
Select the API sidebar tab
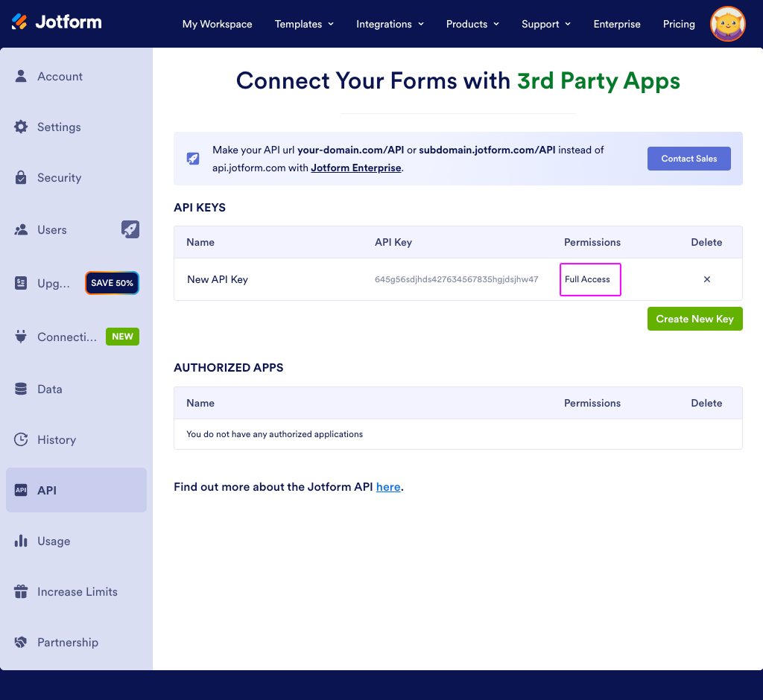point(76,490)
